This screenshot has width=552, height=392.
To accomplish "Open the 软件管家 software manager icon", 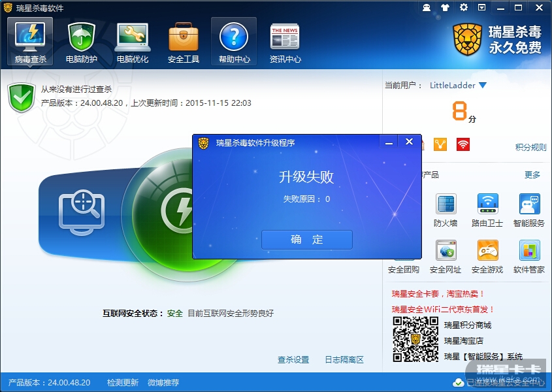I will 529,250.
